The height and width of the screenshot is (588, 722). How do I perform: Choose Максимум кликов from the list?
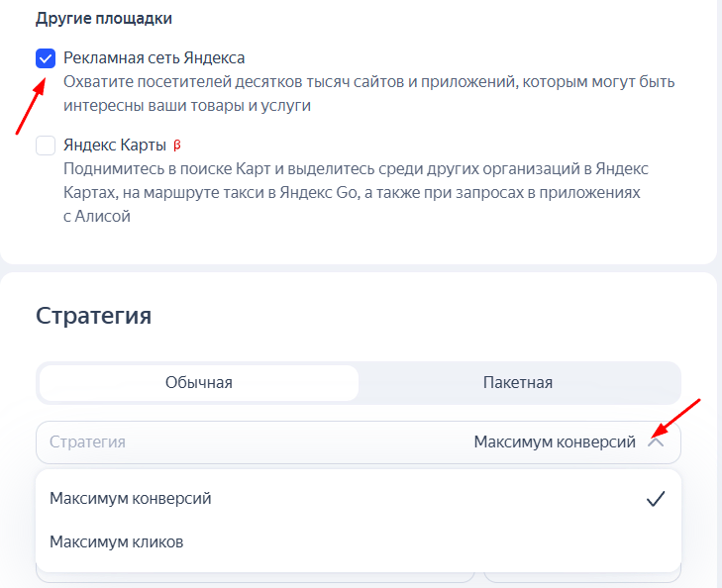pos(359,542)
